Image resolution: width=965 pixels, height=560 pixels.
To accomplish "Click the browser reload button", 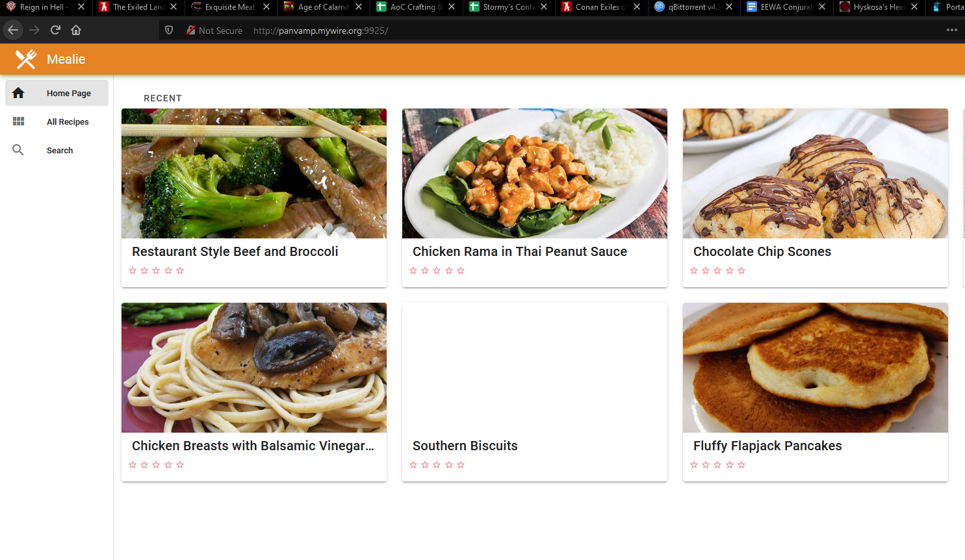I will [x=55, y=30].
